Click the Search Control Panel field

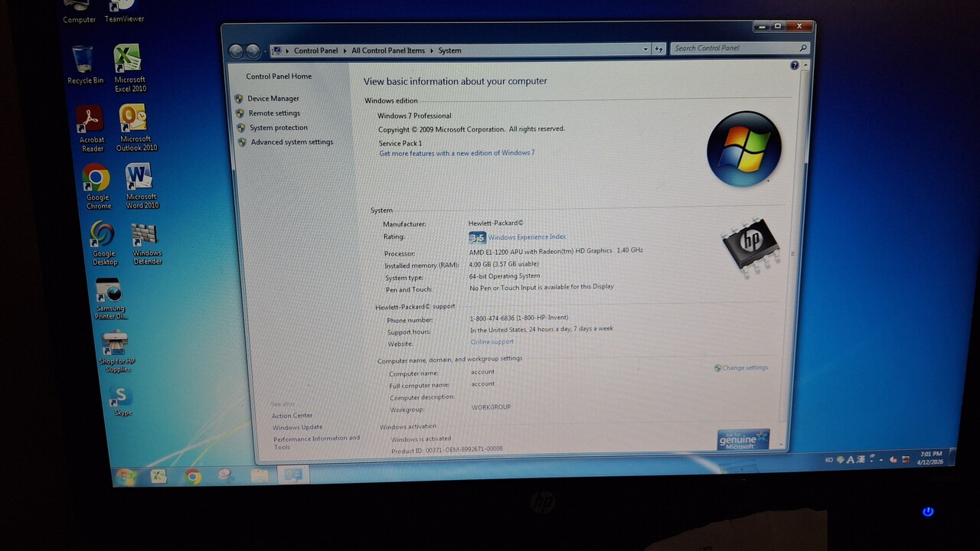coord(733,48)
